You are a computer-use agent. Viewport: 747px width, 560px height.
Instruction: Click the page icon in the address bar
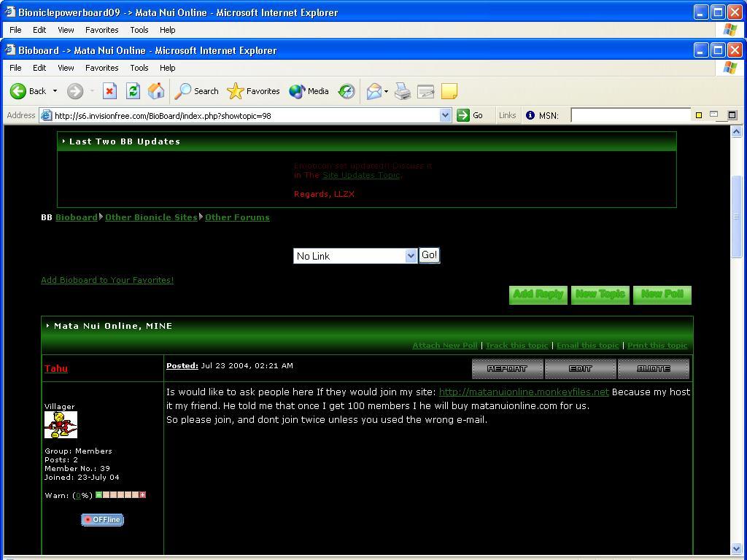point(46,115)
